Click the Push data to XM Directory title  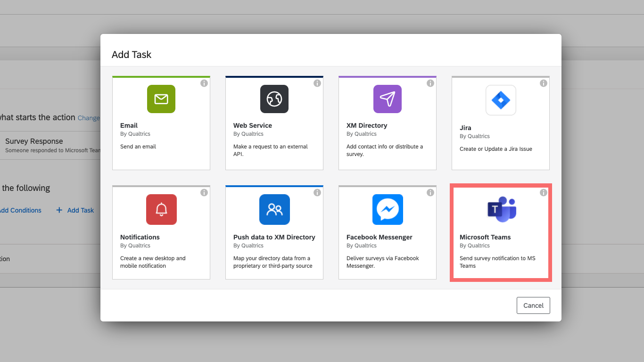[274, 237]
